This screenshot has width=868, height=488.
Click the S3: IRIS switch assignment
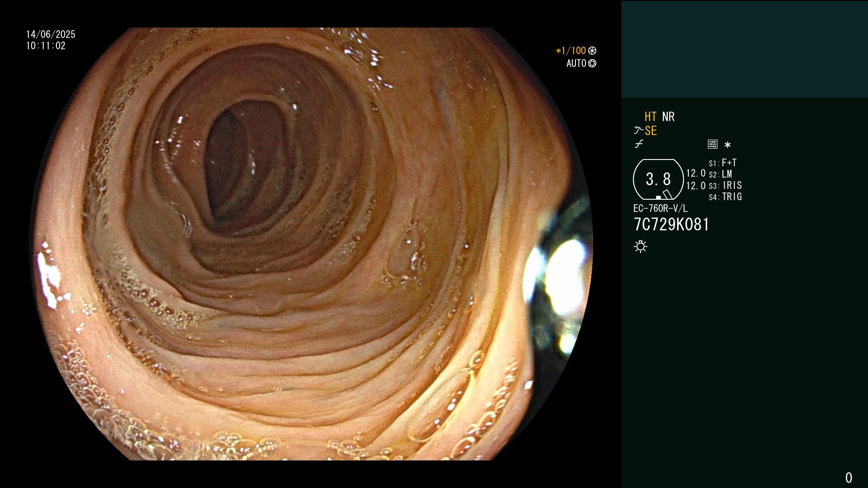click(725, 185)
